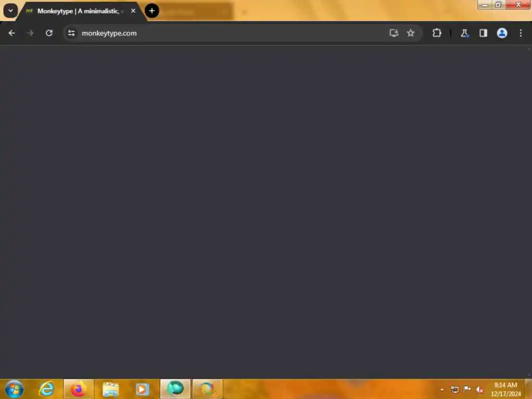The height and width of the screenshot is (399, 532).
Task: Close the Chrome window
Action: click(518, 5)
